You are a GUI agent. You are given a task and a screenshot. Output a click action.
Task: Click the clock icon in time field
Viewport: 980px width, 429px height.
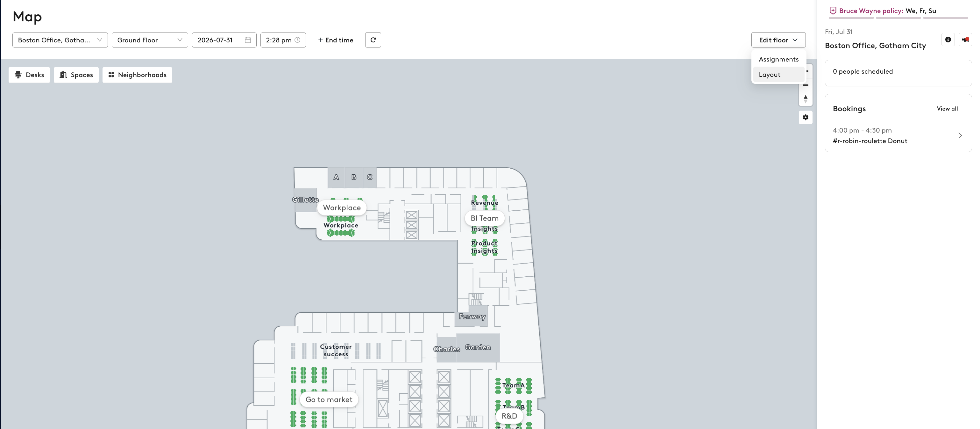click(x=297, y=40)
